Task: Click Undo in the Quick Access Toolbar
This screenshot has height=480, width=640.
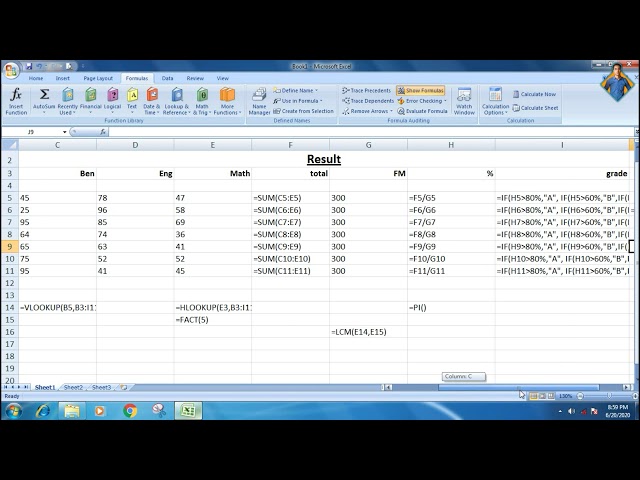Action: [x=40, y=66]
